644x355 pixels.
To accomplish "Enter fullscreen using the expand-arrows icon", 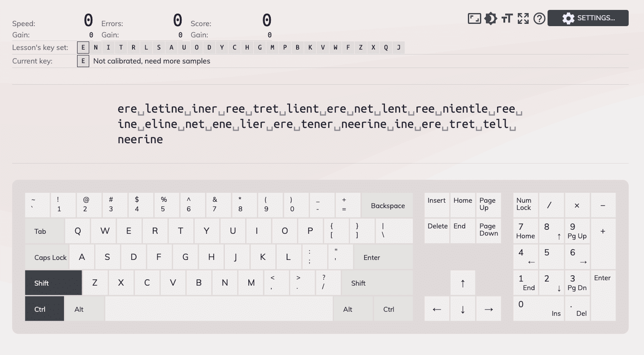I will (x=523, y=18).
